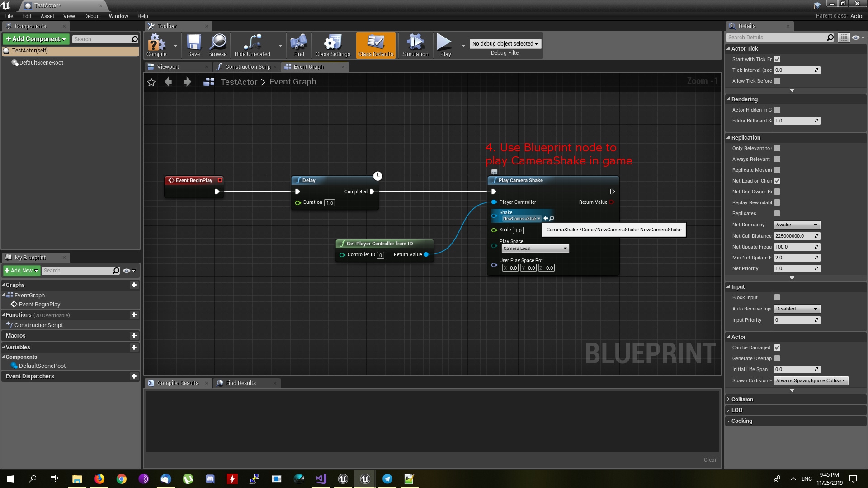
Task: Toggle the Can be Damaged checkbox
Action: [777, 347]
